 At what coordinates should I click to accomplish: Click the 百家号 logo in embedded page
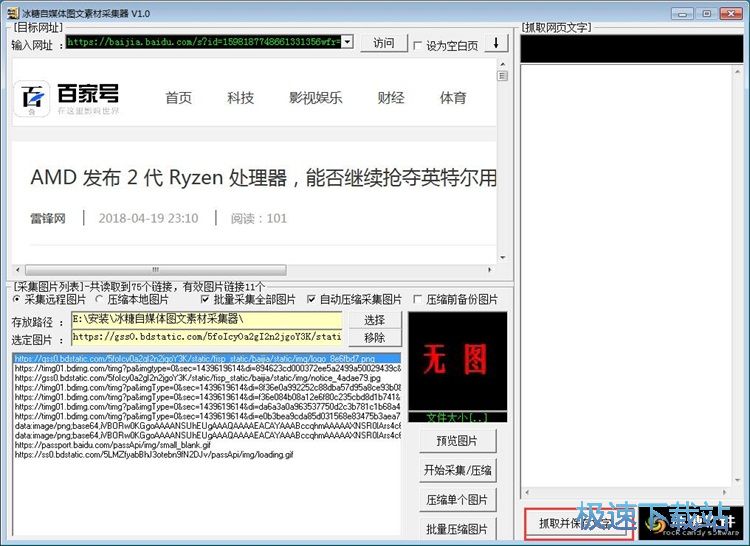pyautogui.click(x=66, y=98)
